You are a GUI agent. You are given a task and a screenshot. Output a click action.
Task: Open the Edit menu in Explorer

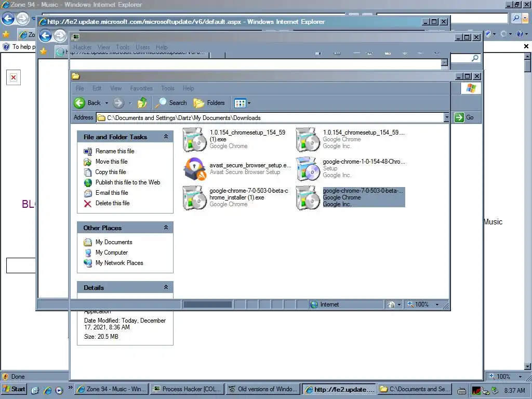(x=97, y=88)
